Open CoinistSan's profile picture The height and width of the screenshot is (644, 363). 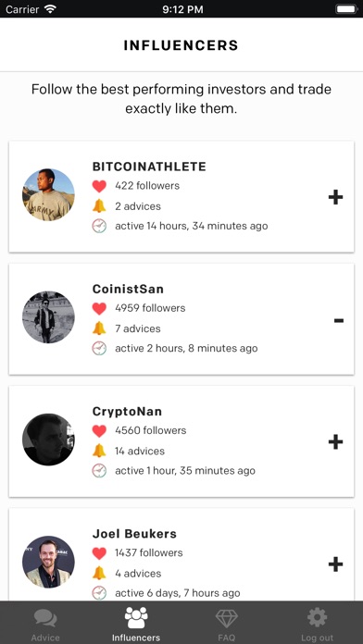click(x=48, y=317)
